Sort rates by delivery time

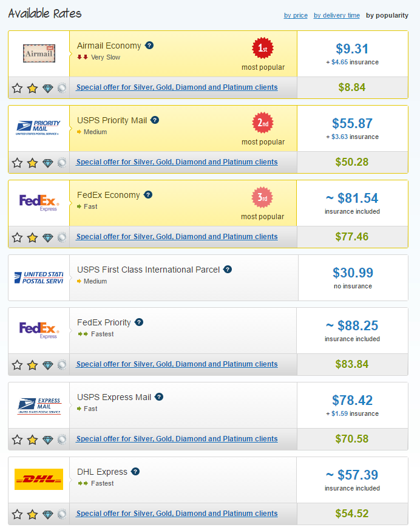pyautogui.click(x=336, y=16)
